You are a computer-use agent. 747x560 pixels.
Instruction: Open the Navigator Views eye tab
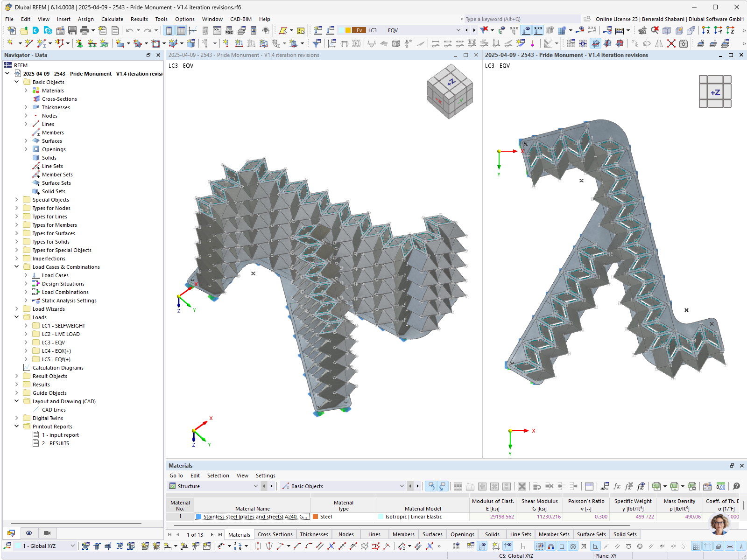pos(29,533)
